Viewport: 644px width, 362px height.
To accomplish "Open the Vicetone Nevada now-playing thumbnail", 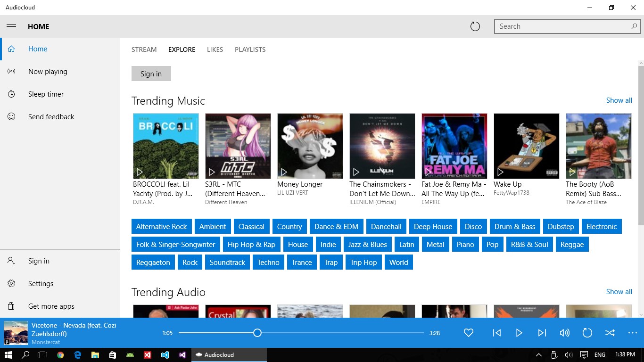I will point(16,333).
